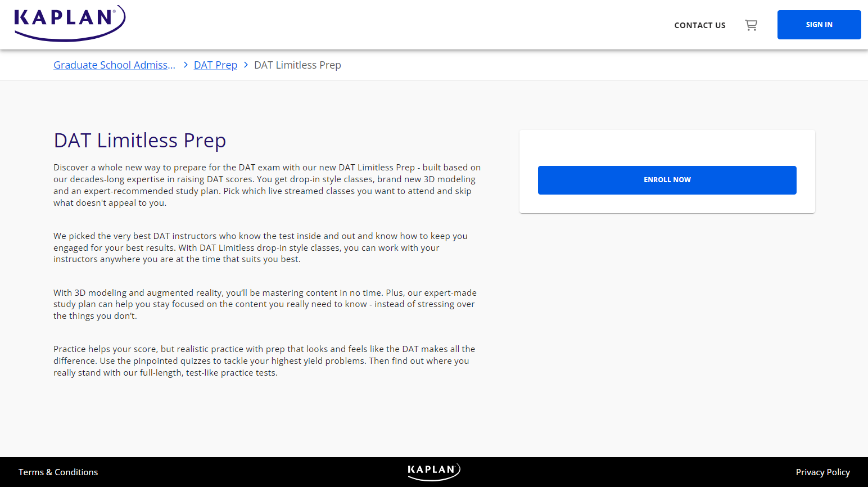The height and width of the screenshot is (487, 868).
Task: Click the Sign In button
Action: [x=819, y=25]
